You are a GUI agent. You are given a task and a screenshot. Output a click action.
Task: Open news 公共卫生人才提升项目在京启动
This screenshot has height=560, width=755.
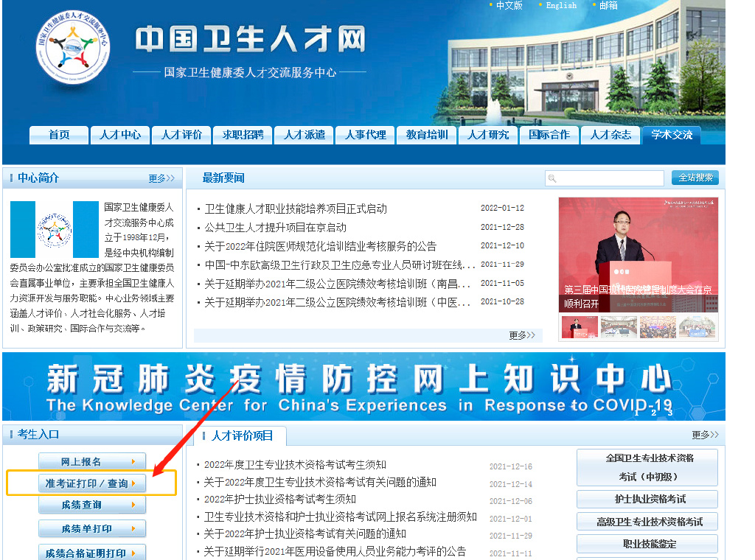tap(276, 228)
